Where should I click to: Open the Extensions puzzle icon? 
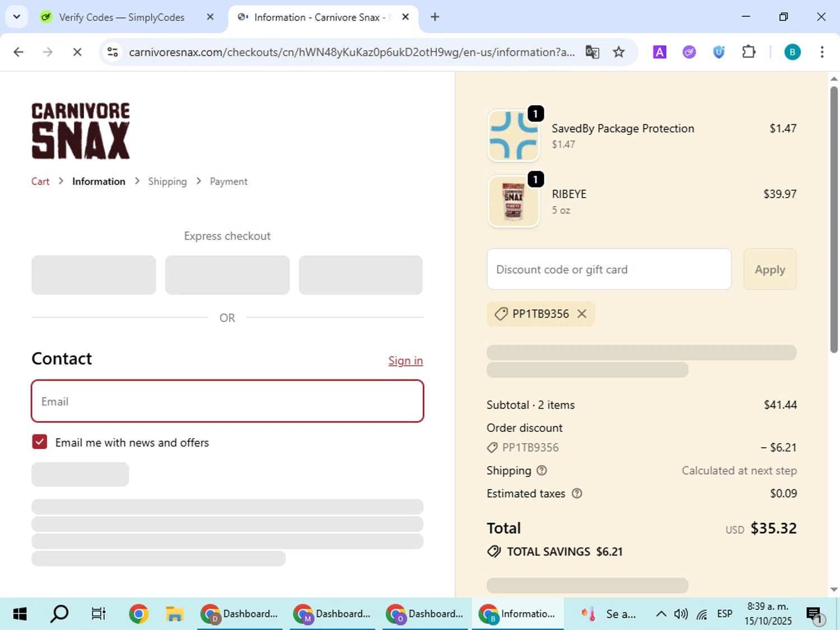749,52
